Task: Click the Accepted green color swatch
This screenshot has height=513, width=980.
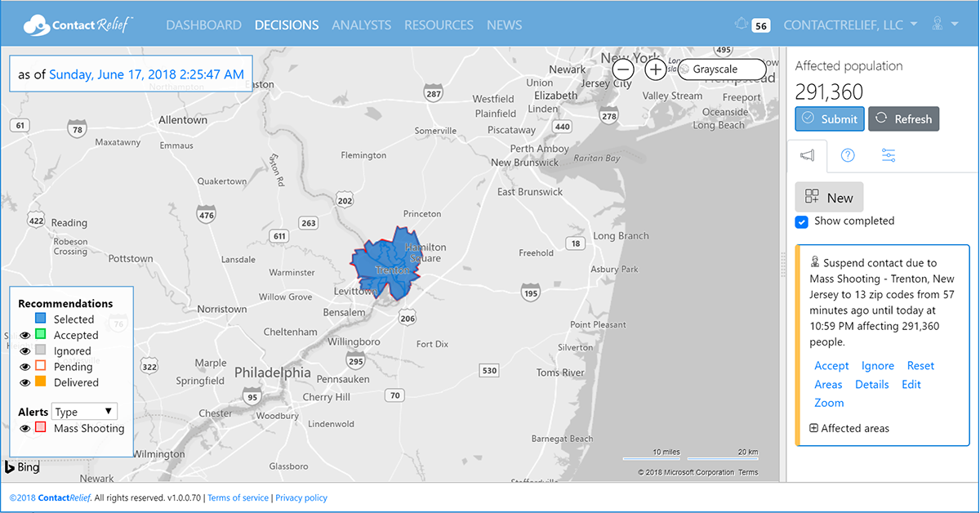Action: point(40,335)
